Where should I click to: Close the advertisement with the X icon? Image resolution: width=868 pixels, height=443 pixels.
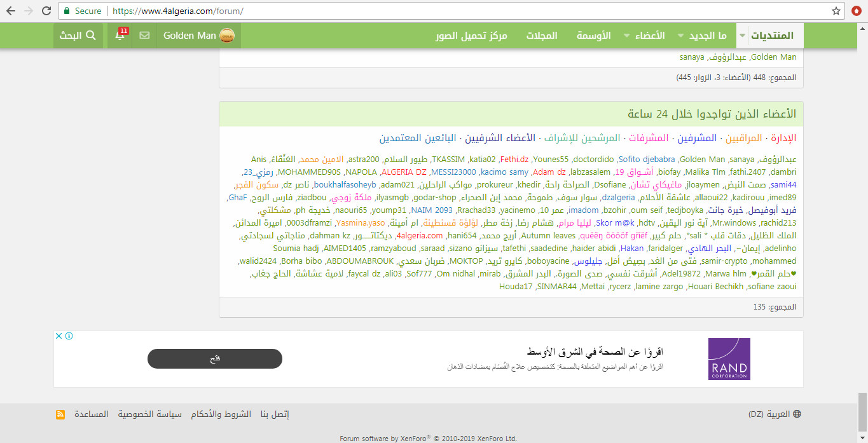(x=59, y=336)
